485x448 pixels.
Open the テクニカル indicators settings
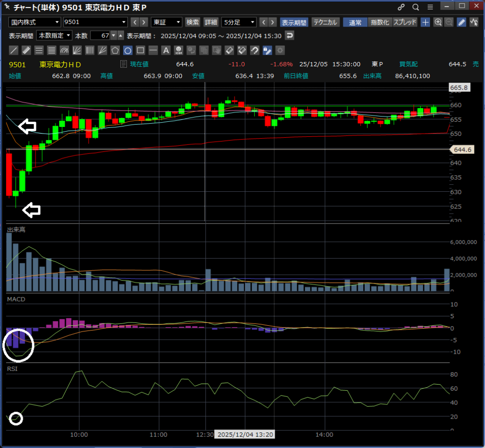[325, 22]
